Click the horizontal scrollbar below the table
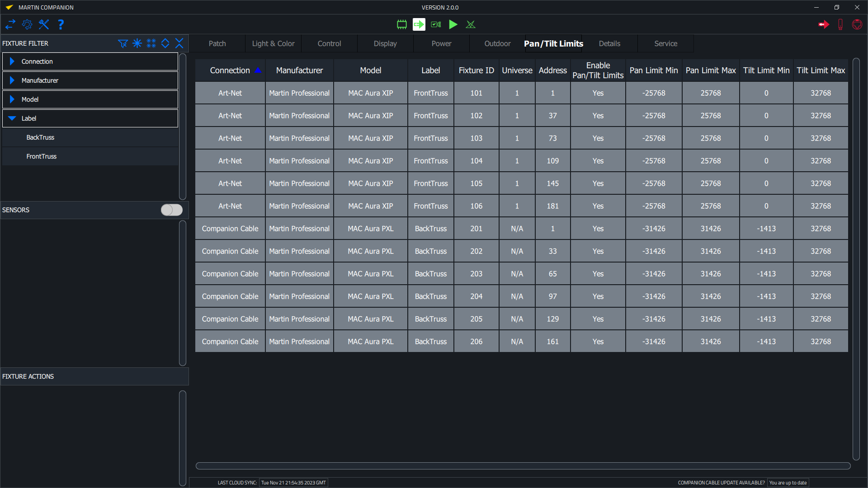 [523, 466]
